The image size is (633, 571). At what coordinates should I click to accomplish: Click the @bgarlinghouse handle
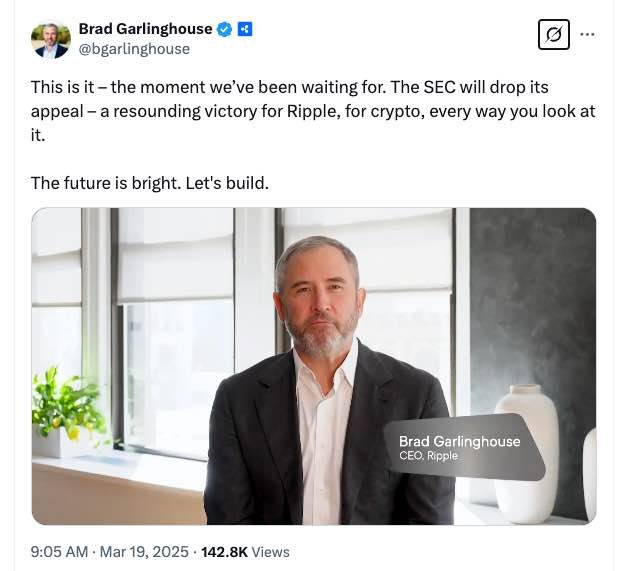point(134,48)
